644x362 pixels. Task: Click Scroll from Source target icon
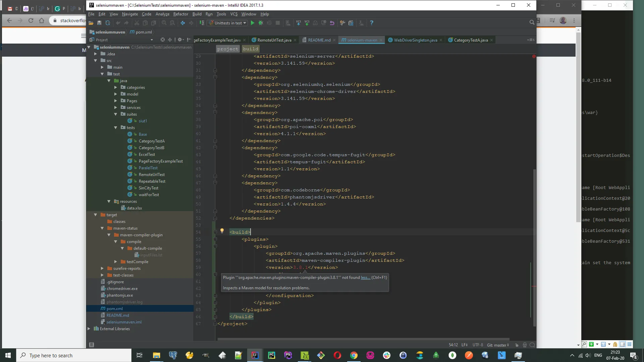[x=163, y=40]
